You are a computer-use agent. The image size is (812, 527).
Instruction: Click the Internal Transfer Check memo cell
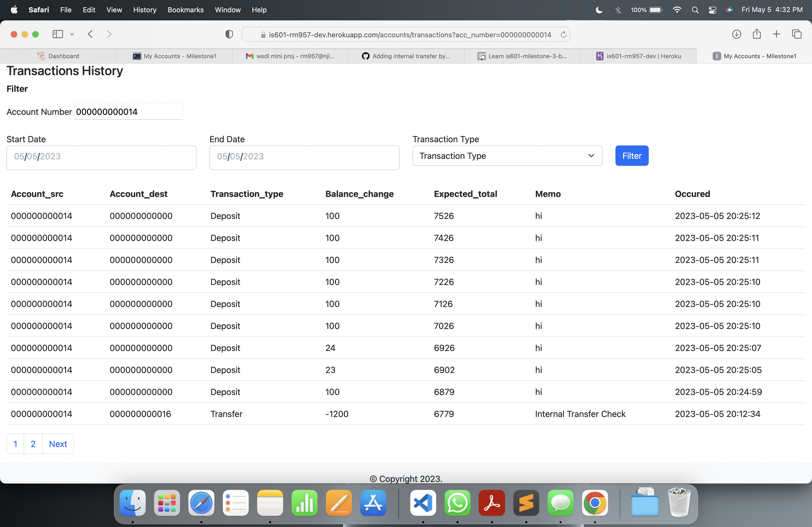580,414
